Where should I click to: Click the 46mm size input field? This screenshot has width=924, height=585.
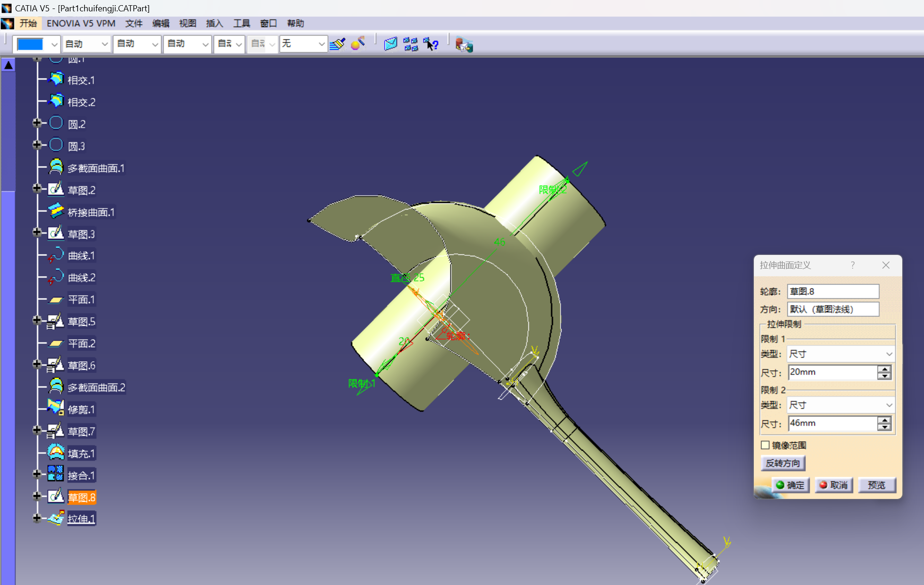[833, 423]
